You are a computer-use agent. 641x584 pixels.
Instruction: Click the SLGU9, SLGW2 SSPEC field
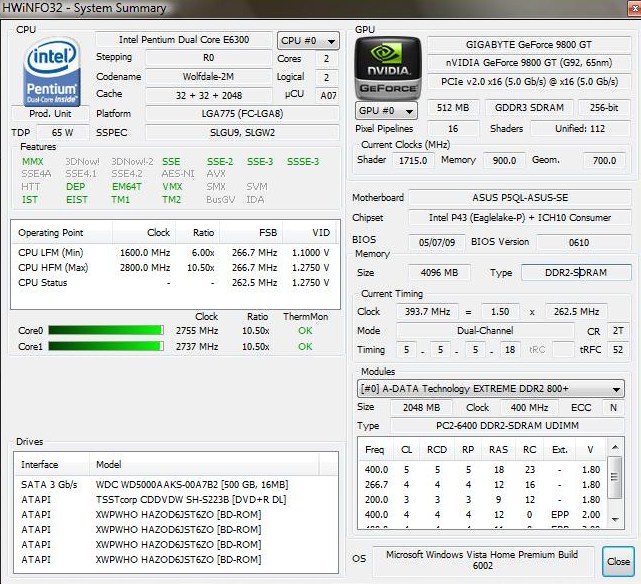pyautogui.click(x=242, y=132)
